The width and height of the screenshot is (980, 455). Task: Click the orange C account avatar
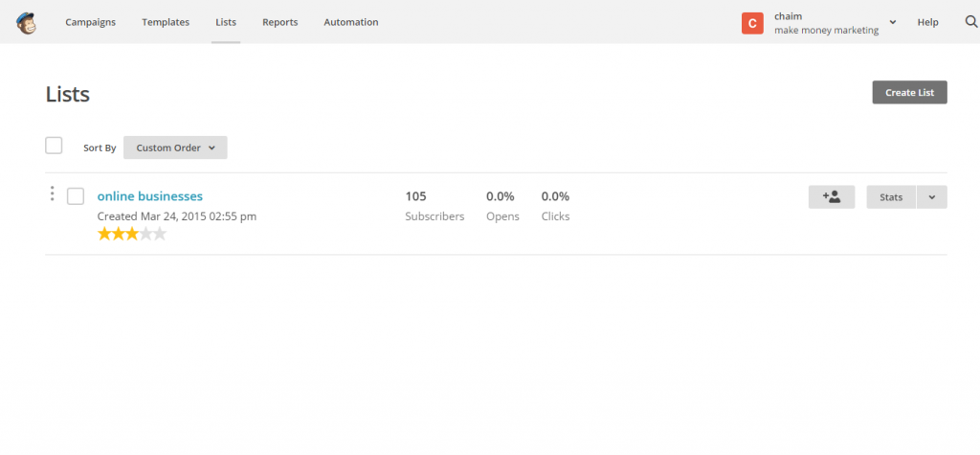752,23
